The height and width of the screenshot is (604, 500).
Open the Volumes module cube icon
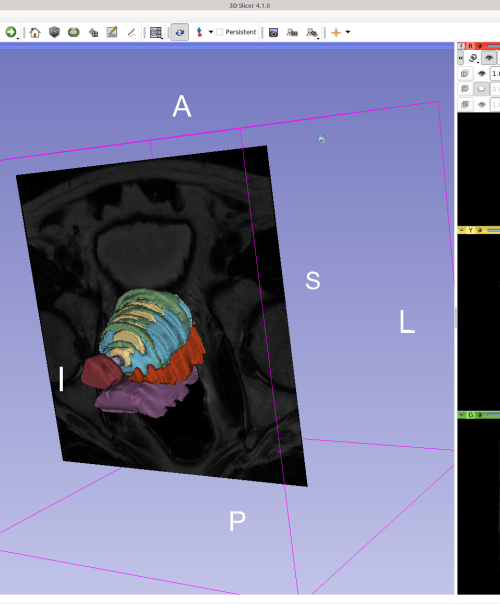[x=54, y=32]
